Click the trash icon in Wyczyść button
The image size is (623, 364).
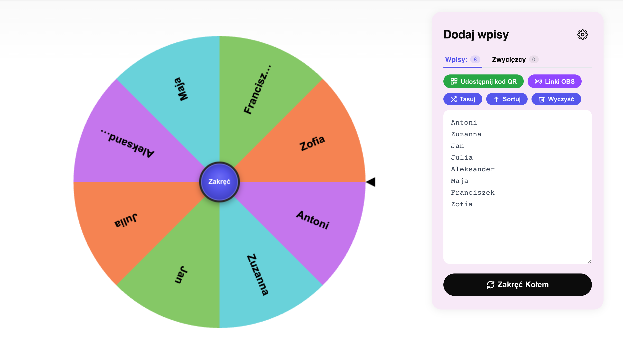pos(541,100)
